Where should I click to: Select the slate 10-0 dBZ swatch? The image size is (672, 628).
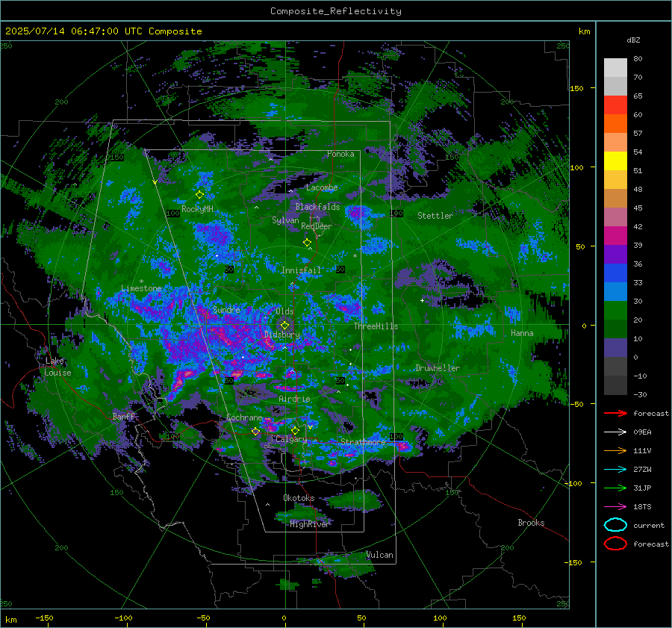coord(615,348)
